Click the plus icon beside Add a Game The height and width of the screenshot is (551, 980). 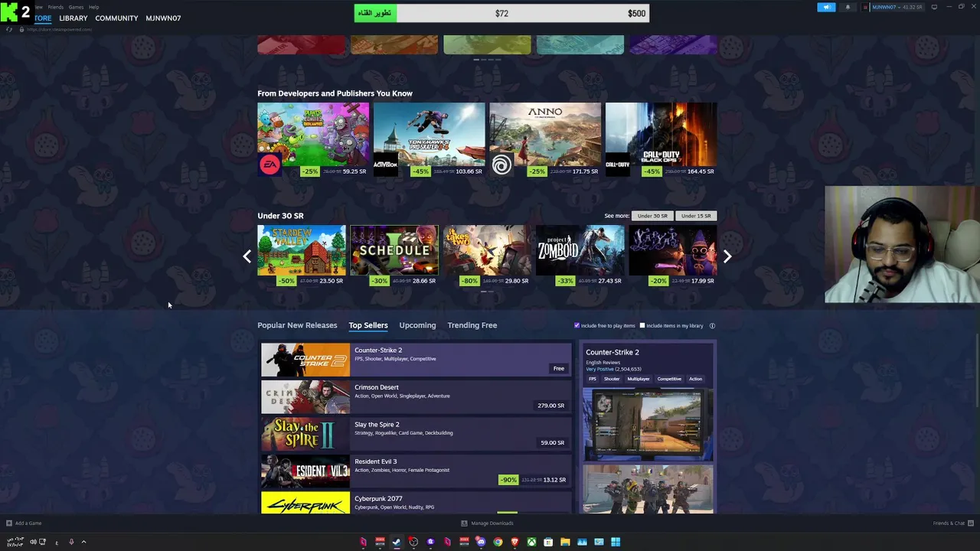pyautogui.click(x=9, y=523)
